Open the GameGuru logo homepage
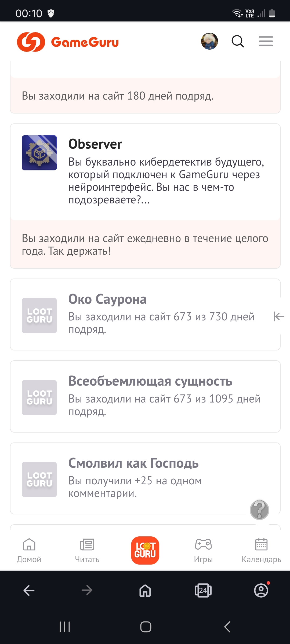The width and height of the screenshot is (290, 644). [68, 42]
